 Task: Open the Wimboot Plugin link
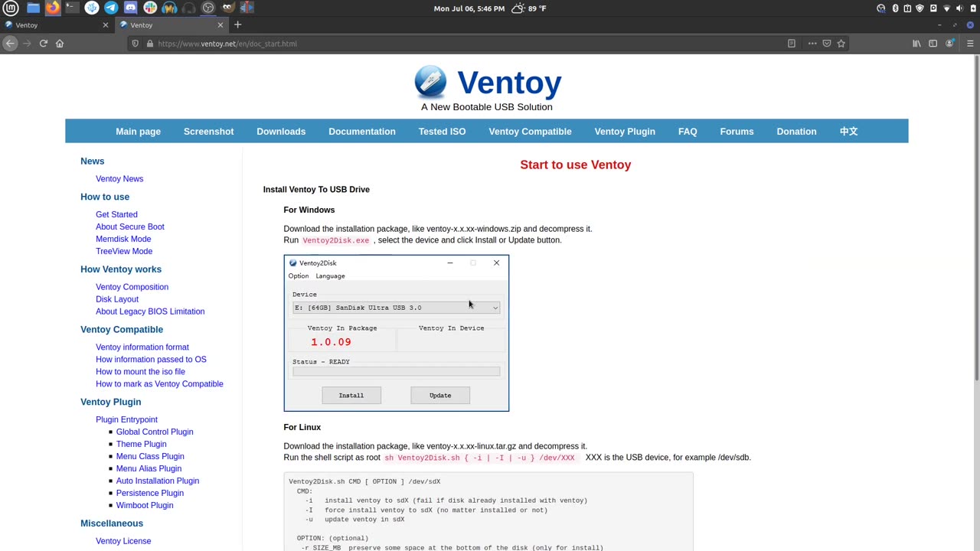145,506
